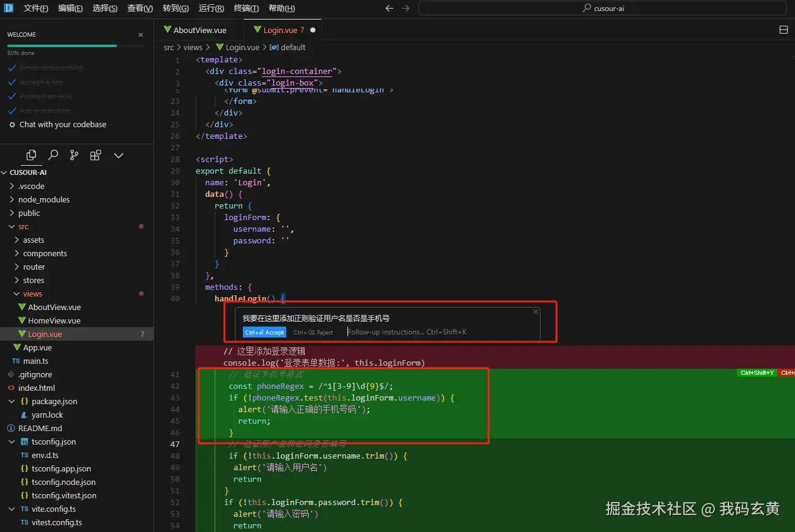Screen dimensions: 795x532
Task: Click the Ctrl+⏎ Accept button
Action: click(x=264, y=332)
